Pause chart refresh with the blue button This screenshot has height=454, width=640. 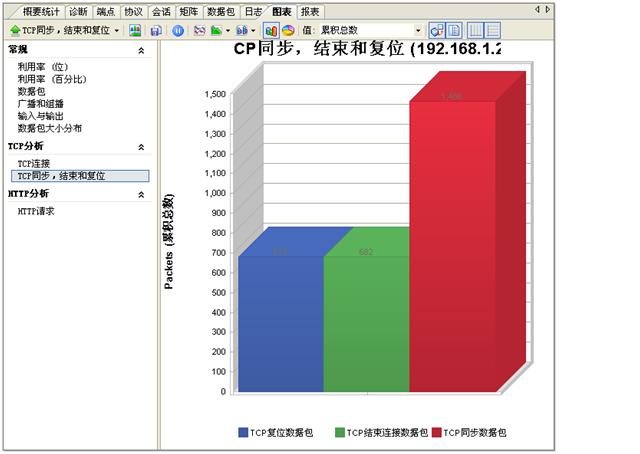(178, 31)
